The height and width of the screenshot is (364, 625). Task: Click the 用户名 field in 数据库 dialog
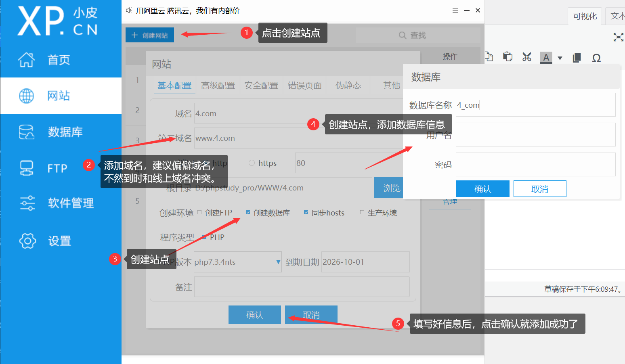pyautogui.click(x=535, y=135)
